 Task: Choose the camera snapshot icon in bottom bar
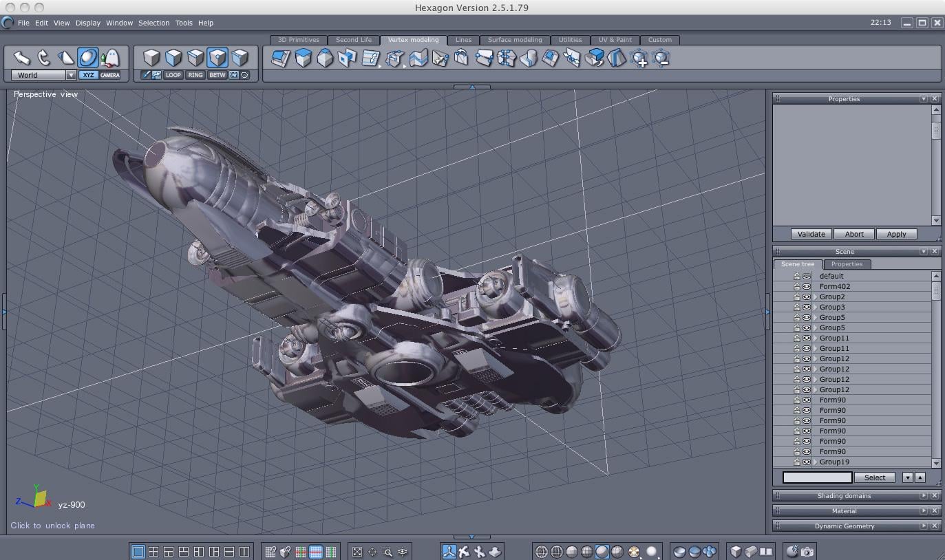(x=807, y=551)
